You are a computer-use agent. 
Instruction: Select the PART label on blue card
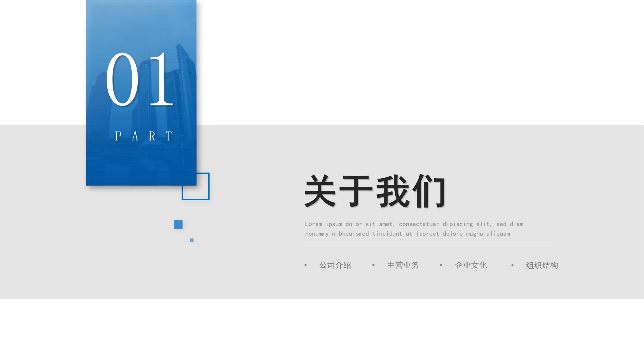[x=143, y=136]
